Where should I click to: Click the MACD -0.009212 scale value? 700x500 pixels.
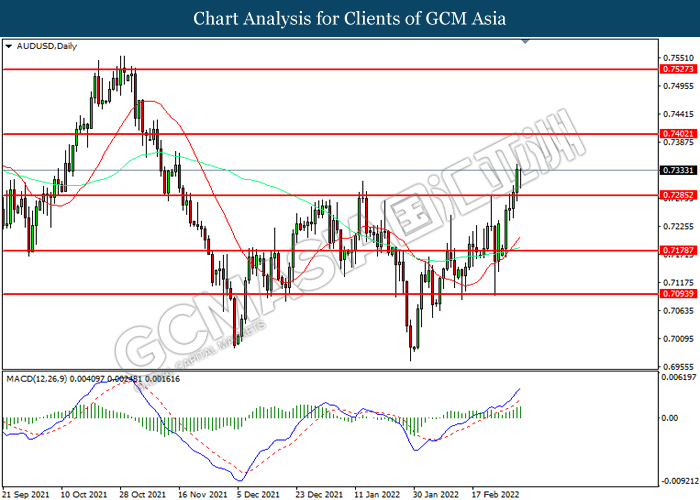[679, 481]
